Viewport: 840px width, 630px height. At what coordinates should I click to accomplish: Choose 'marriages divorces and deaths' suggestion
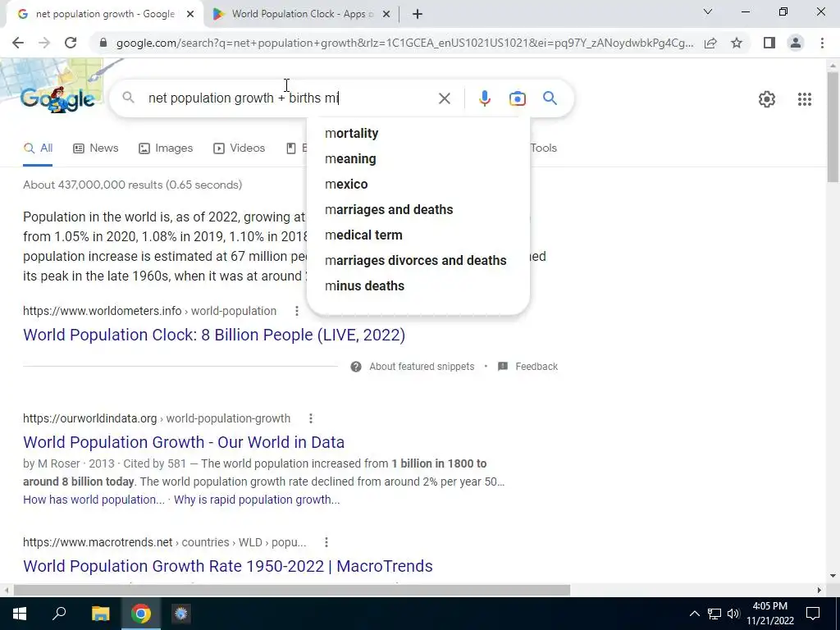point(415,260)
